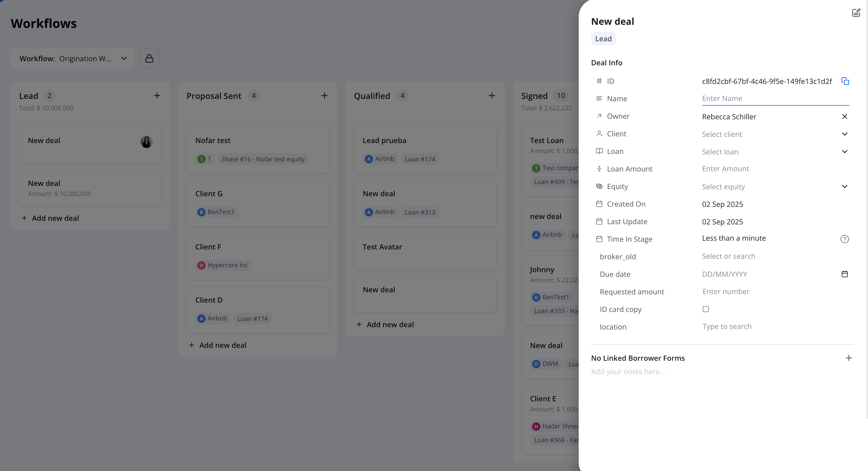Add a deal using Lead column plus icon

tap(157, 96)
